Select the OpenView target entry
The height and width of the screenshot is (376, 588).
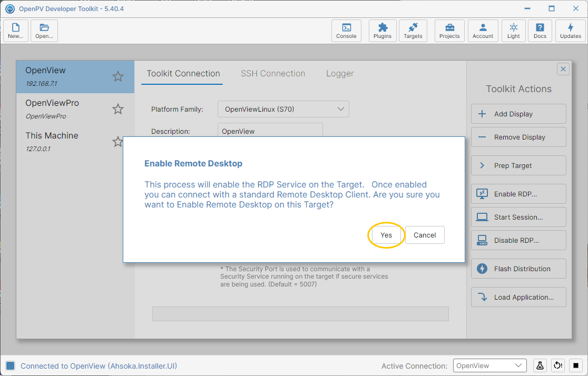pyautogui.click(x=75, y=76)
